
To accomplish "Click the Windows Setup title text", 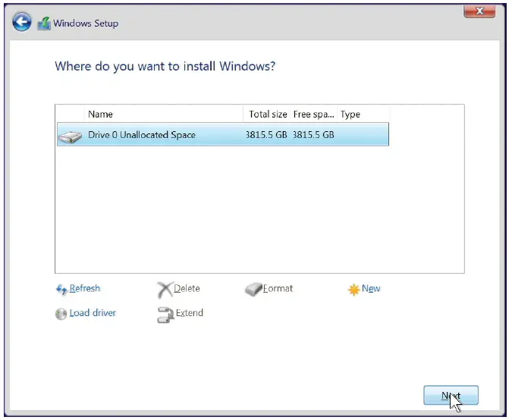I will [86, 24].
